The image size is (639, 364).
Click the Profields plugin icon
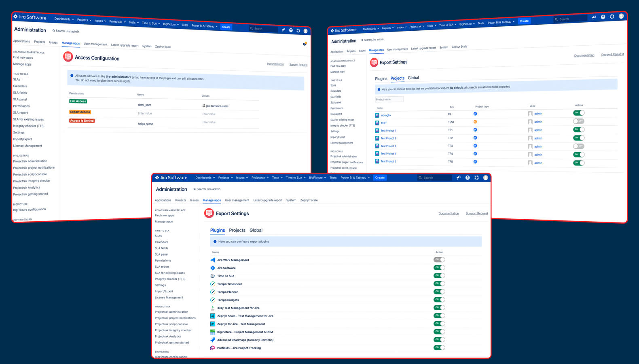click(x=213, y=348)
